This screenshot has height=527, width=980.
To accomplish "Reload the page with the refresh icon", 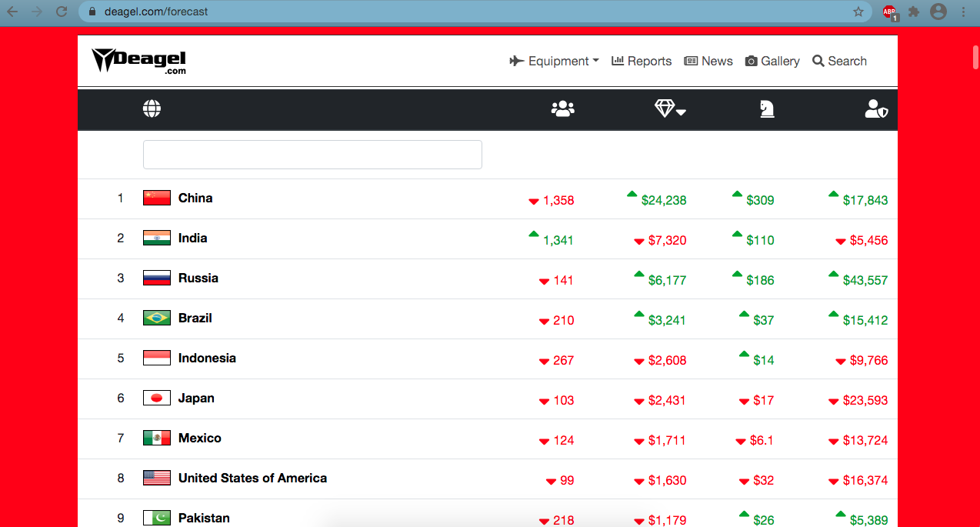I will click(62, 12).
